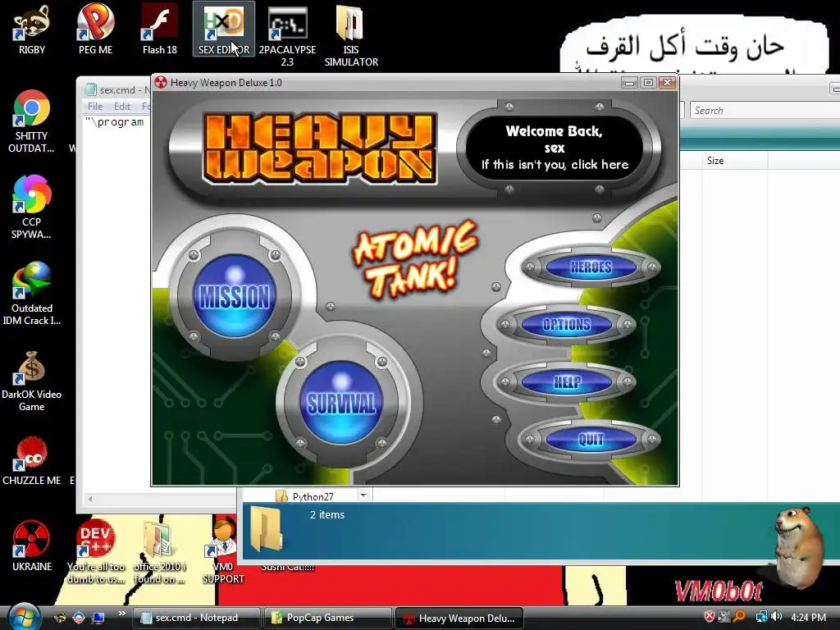Image resolution: width=840 pixels, height=630 pixels.
Task: Open the ISIS SIMULATOR folder icon
Action: click(351, 36)
